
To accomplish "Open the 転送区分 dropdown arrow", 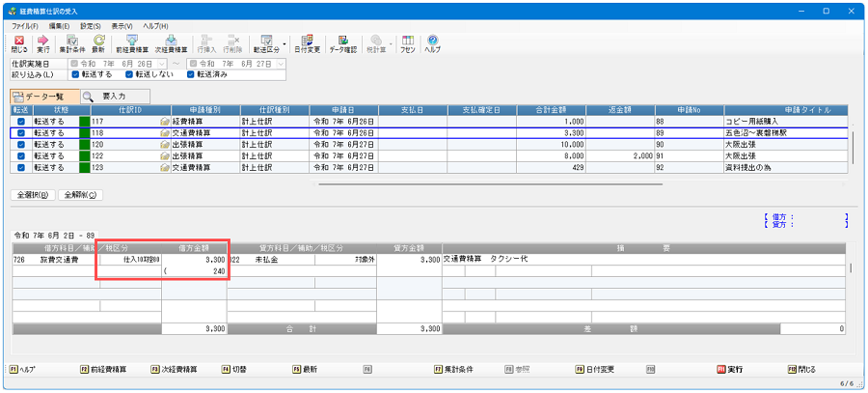I will [x=285, y=43].
